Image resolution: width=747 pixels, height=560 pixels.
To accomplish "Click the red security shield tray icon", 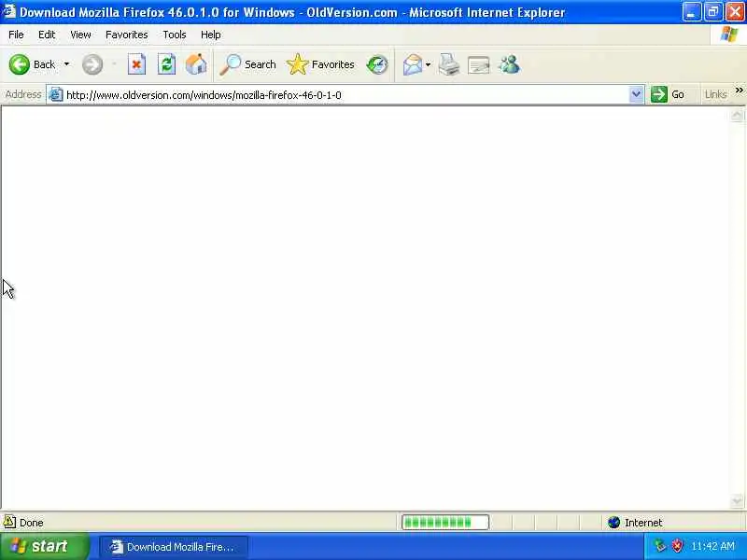I will (677, 546).
